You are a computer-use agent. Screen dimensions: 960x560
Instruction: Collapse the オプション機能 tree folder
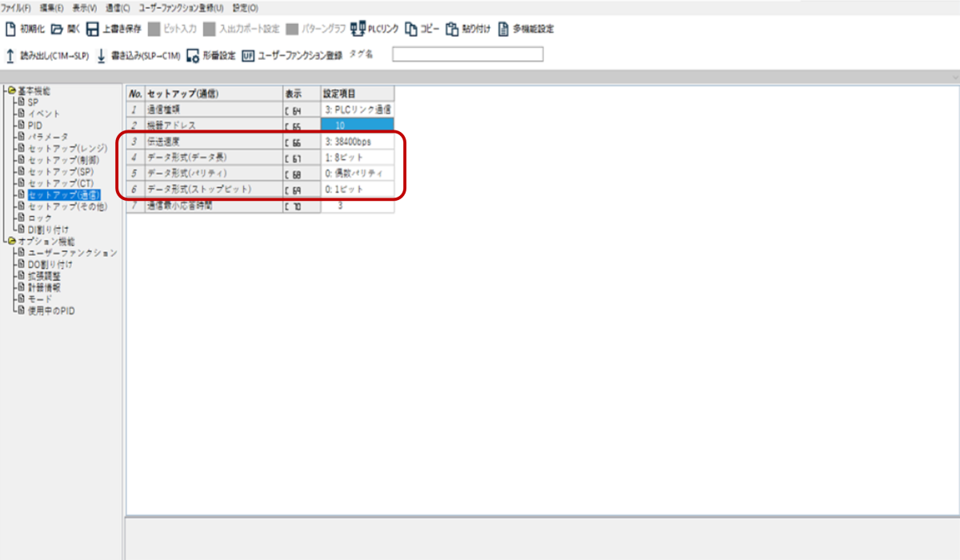[x=11, y=241]
